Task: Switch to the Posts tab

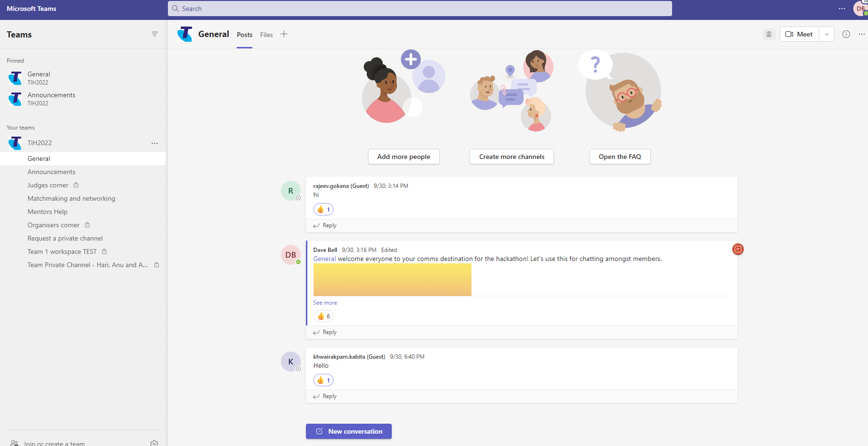Action: tap(244, 35)
